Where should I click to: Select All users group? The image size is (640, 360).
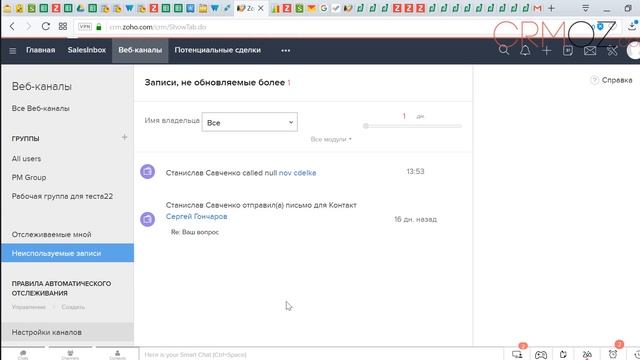(27, 159)
